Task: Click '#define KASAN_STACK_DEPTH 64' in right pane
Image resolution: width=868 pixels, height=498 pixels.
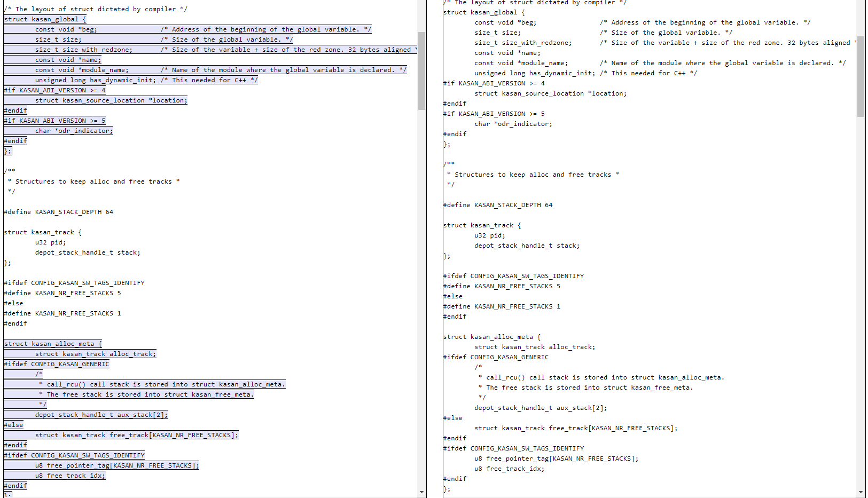Action: coord(498,205)
